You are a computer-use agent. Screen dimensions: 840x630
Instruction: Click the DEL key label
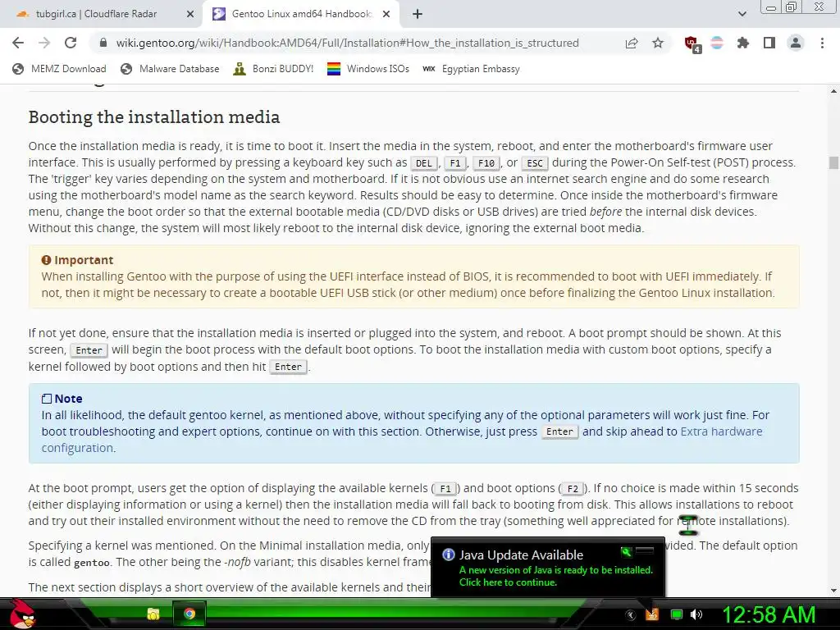(424, 163)
